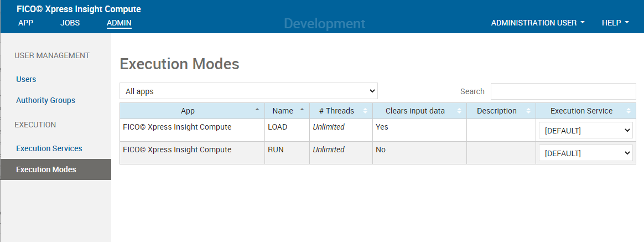This screenshot has width=644, height=242.
Task: Go to the Users page
Action: [27, 79]
